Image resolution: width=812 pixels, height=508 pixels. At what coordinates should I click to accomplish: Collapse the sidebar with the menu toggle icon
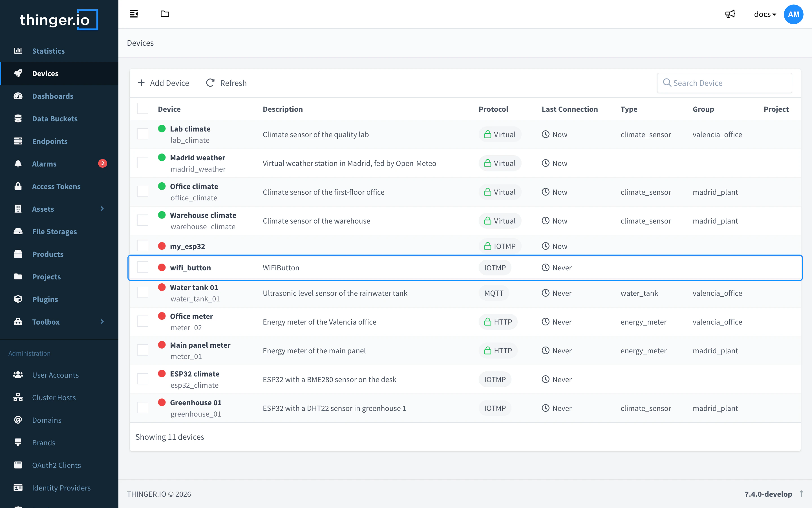pos(134,14)
